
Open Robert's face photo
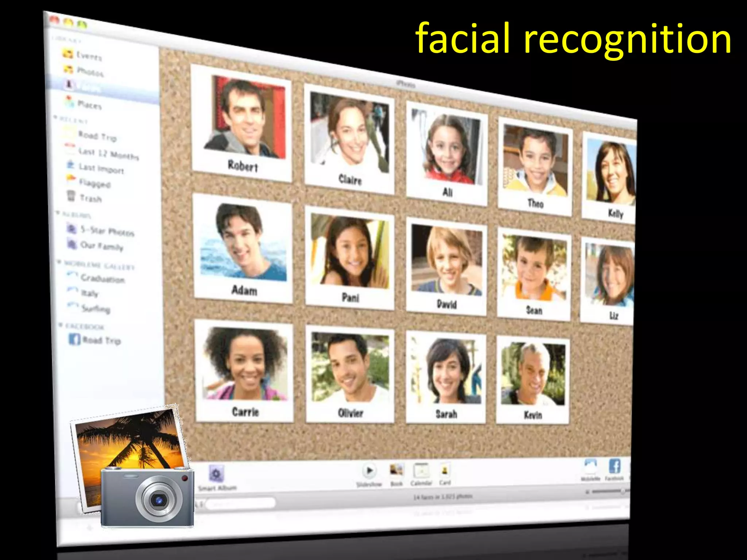click(245, 117)
